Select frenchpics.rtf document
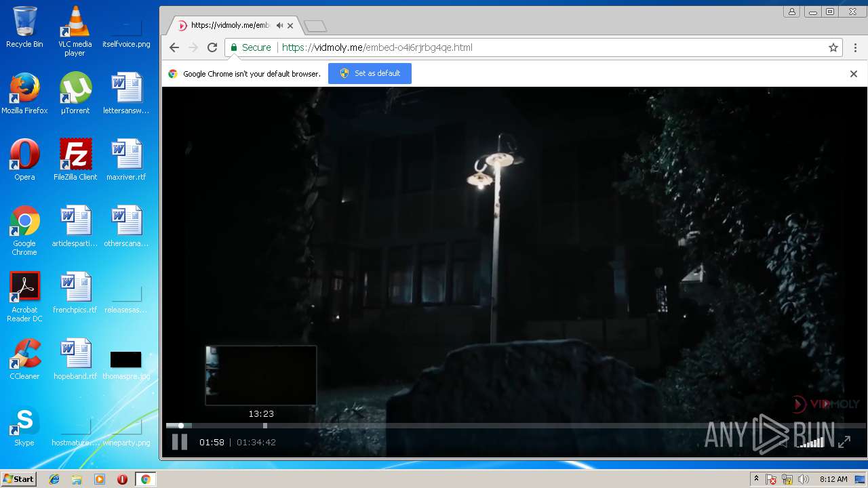The height and width of the screenshot is (488, 868). click(x=75, y=293)
